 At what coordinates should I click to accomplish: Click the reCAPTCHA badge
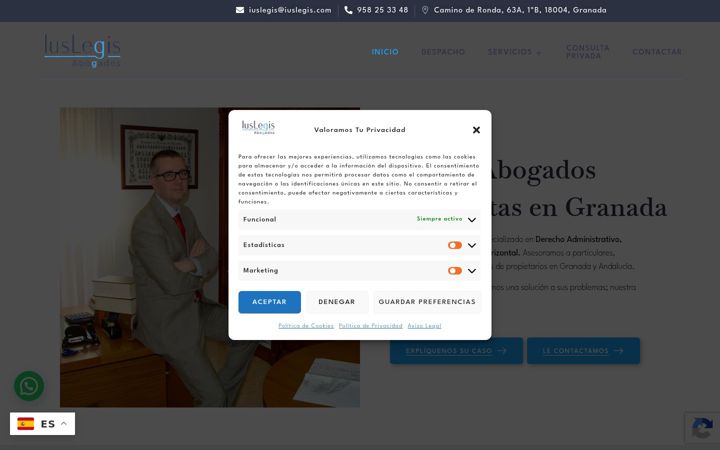(703, 428)
